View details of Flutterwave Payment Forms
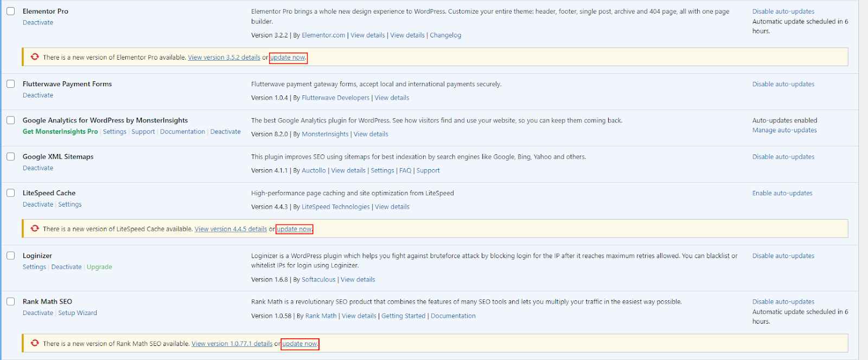Image resolution: width=868 pixels, height=360 pixels. [x=392, y=98]
